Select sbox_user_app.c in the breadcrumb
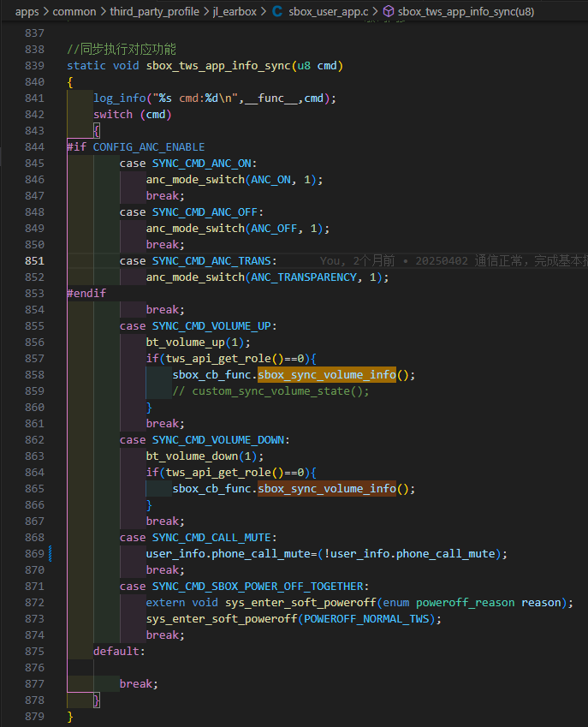Viewport: 588px width, 727px height. click(x=329, y=12)
